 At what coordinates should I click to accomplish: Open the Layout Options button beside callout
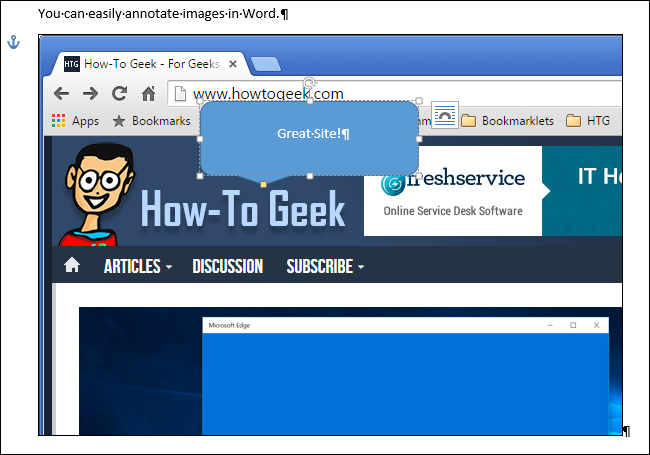(445, 115)
